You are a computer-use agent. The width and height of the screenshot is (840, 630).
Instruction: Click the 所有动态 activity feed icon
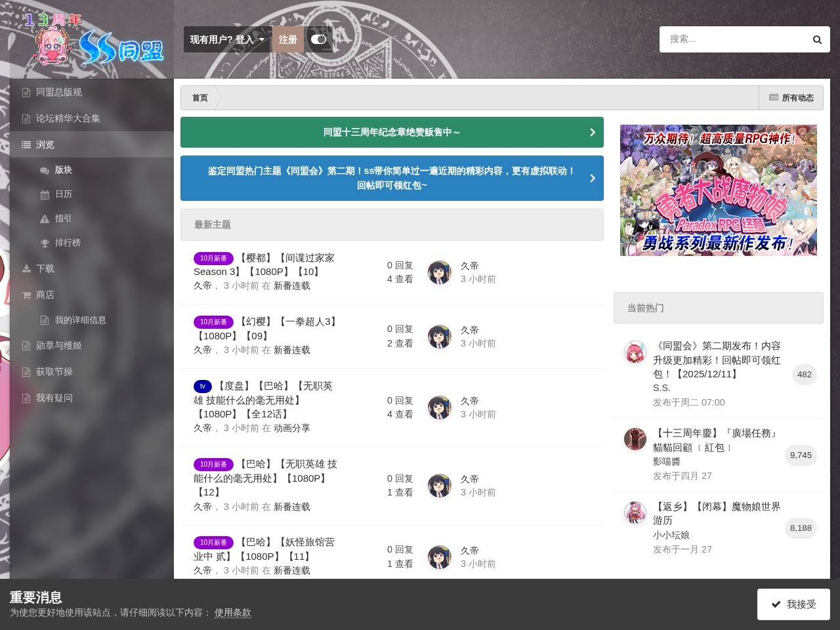pyautogui.click(x=774, y=98)
